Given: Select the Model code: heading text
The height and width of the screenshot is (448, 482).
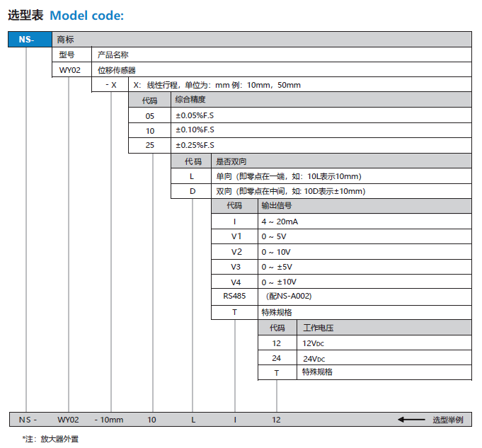Looking at the screenshot, I should tap(86, 16).
